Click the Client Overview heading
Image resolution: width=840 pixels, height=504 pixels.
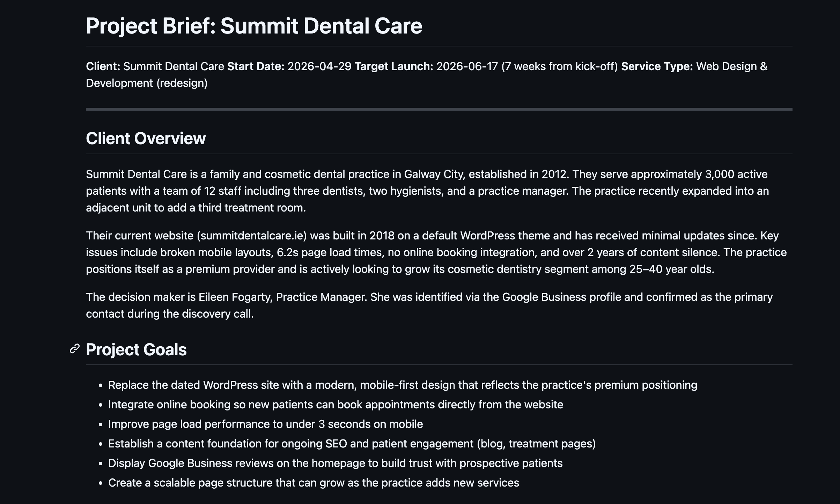tap(146, 138)
